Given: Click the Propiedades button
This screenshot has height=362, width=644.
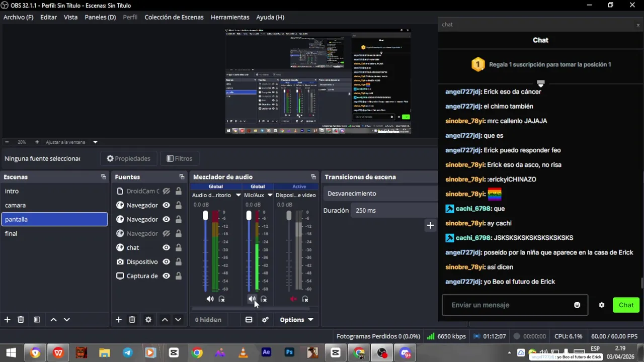Looking at the screenshot, I should (x=128, y=158).
